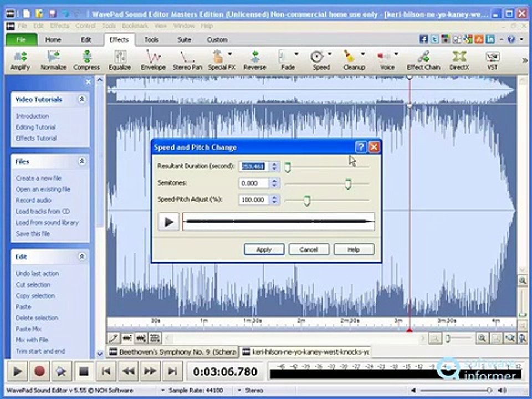Screen dimensions: 532x399
Task: Jump to start of the track
Action: pos(106,371)
